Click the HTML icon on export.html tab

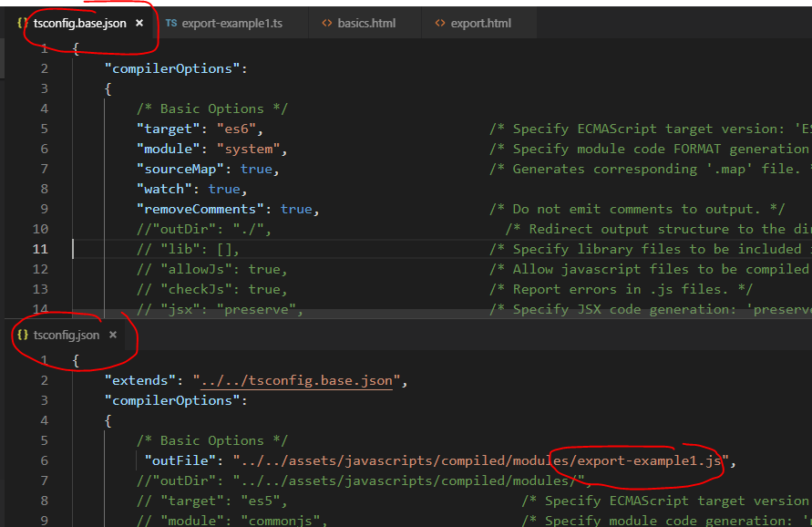click(x=440, y=23)
